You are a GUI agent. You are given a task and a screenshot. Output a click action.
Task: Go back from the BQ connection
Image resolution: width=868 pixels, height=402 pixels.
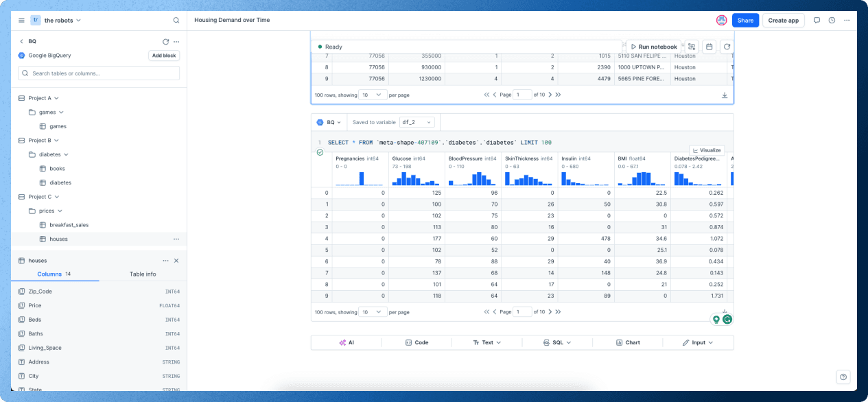coord(21,42)
